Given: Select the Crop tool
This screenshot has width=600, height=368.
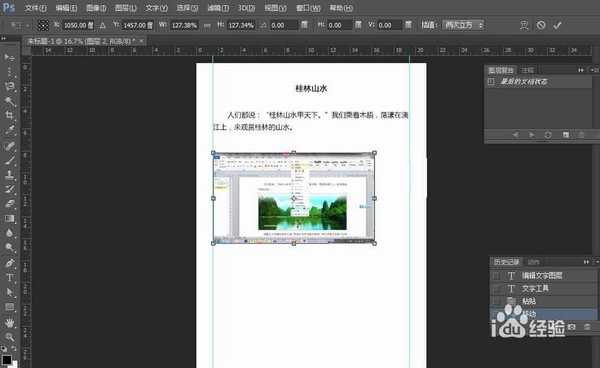Looking at the screenshot, I should pyautogui.click(x=9, y=115).
